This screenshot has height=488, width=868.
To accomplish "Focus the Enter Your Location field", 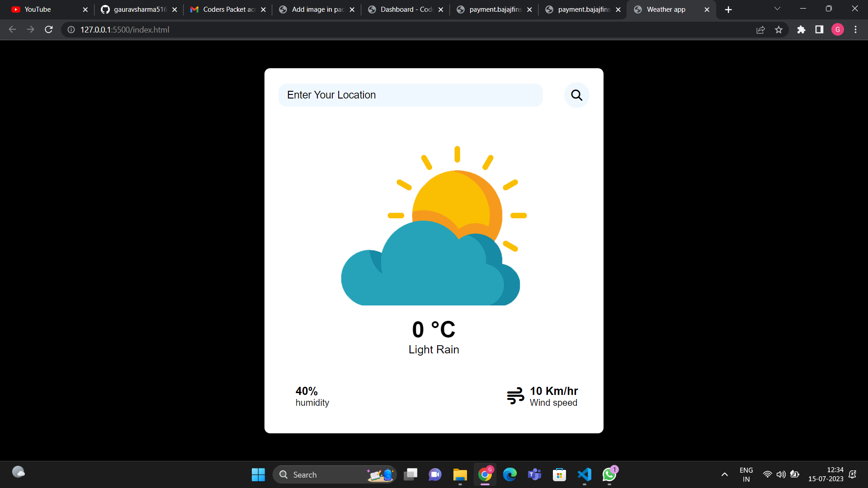I will pos(410,95).
